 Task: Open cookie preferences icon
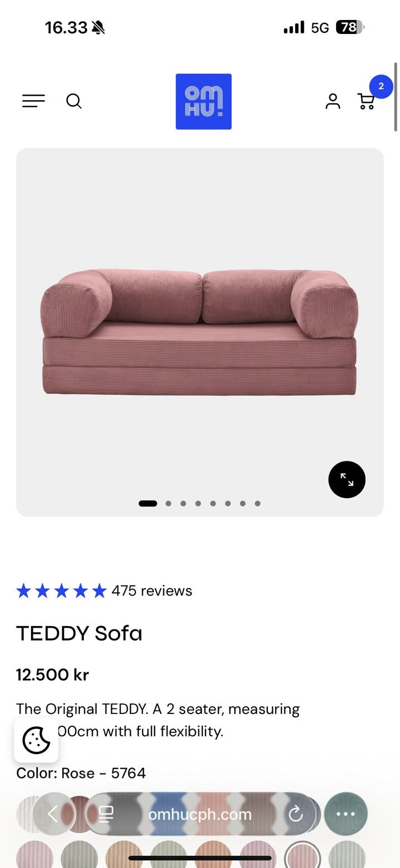click(x=36, y=740)
